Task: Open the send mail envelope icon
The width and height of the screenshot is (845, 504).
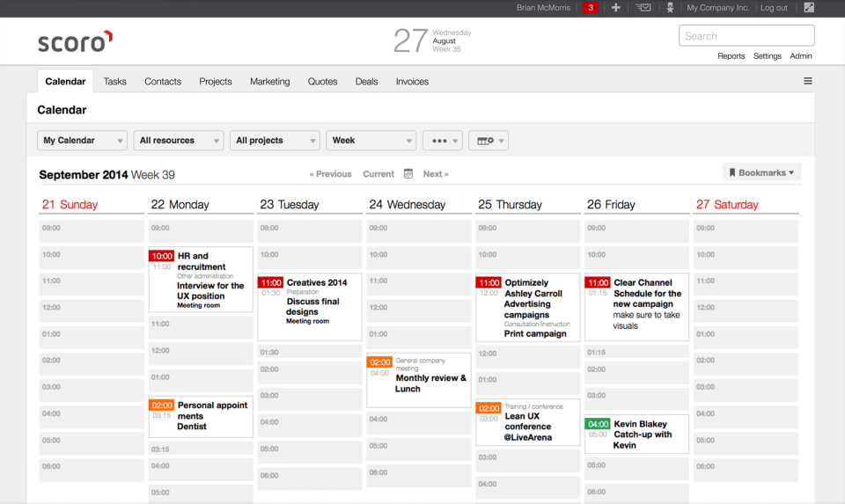Action: click(x=643, y=8)
